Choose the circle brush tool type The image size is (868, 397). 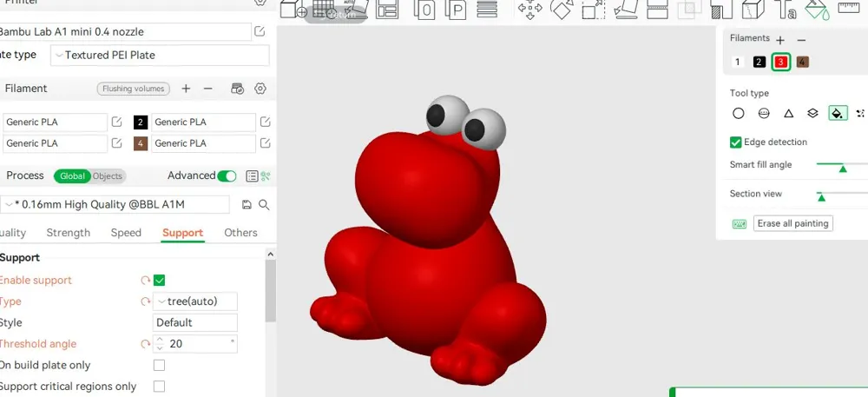pos(738,114)
